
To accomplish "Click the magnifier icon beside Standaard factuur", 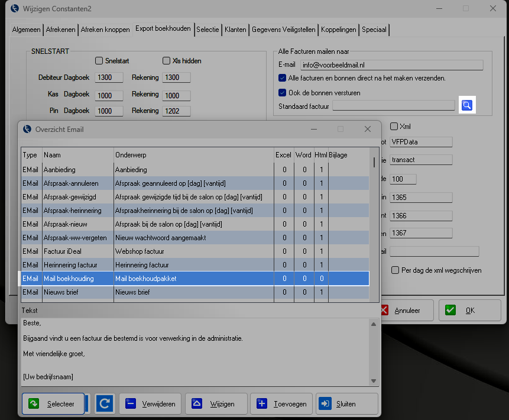I will click(x=467, y=105).
